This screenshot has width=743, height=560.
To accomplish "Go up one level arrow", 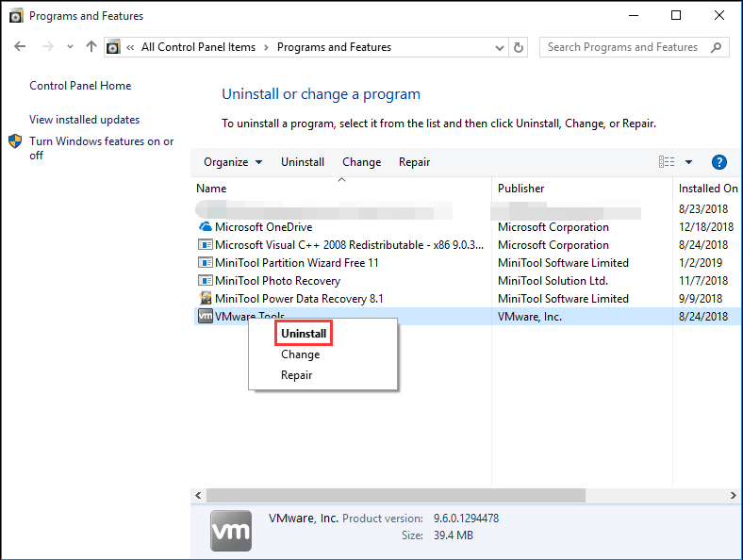I will pyautogui.click(x=91, y=46).
